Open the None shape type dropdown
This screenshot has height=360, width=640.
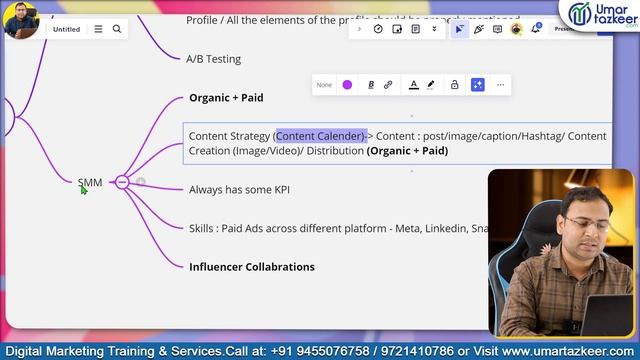[324, 85]
